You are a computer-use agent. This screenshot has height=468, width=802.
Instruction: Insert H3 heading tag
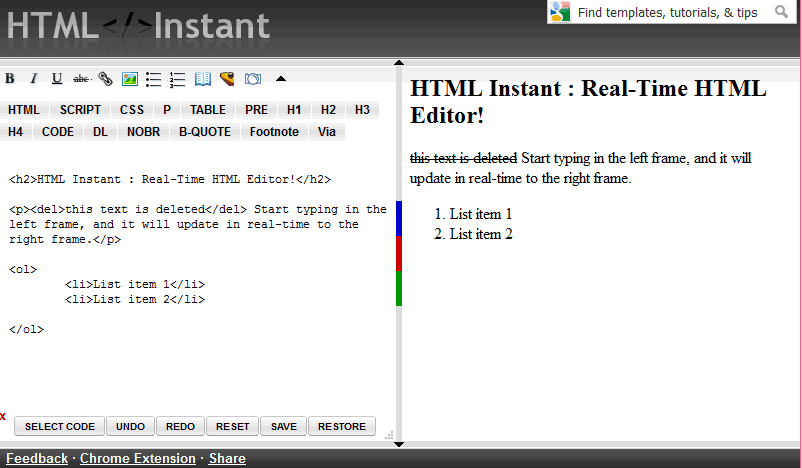click(362, 110)
